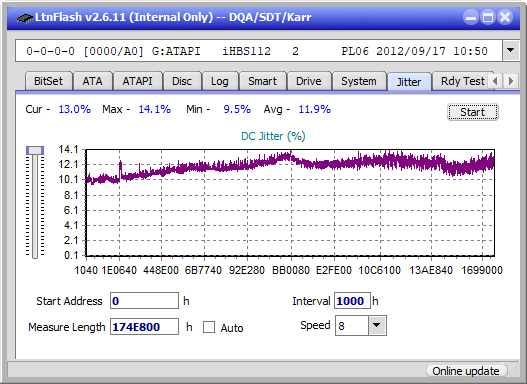Click the Start Address input field
This screenshot has height=384, width=527.
click(144, 301)
